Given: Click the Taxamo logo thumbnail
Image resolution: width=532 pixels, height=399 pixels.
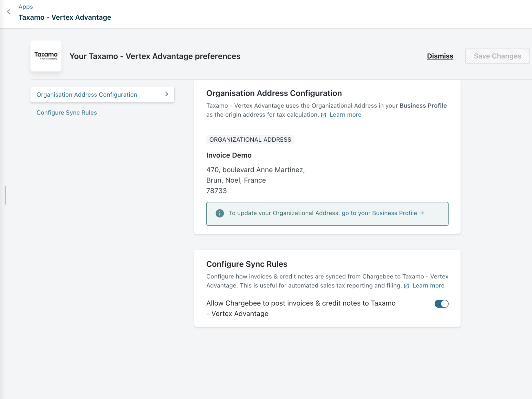Looking at the screenshot, I should (x=46, y=56).
